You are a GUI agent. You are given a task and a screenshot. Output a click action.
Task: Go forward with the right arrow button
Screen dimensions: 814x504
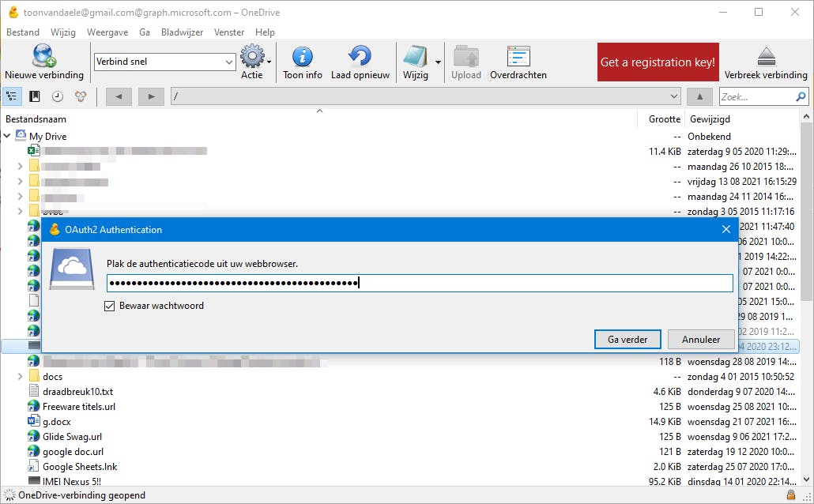click(x=151, y=96)
